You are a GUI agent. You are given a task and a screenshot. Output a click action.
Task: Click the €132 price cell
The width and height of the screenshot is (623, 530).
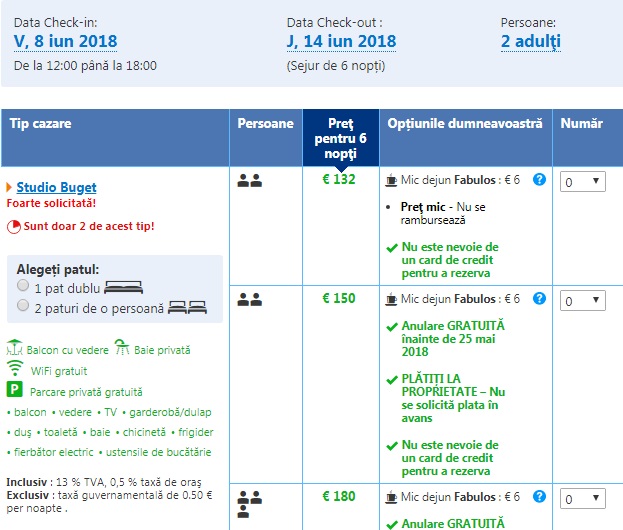click(341, 180)
